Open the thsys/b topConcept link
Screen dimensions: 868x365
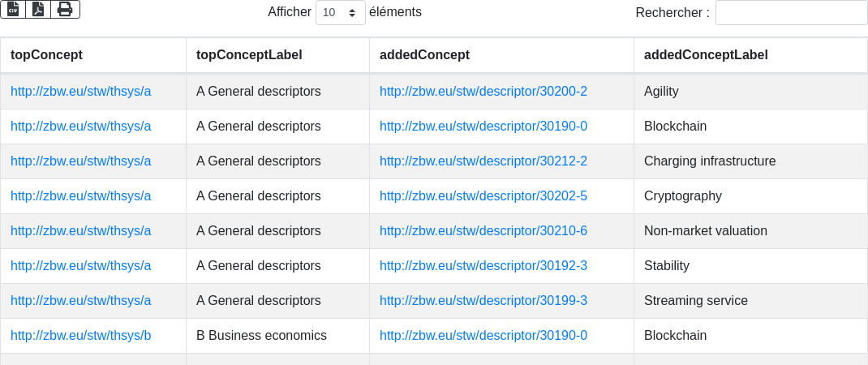click(80, 336)
